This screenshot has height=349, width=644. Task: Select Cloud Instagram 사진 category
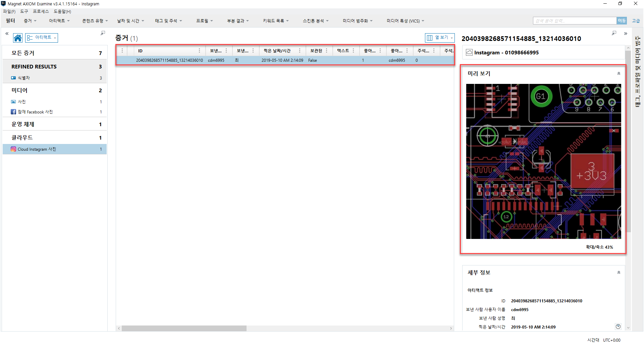click(55, 149)
